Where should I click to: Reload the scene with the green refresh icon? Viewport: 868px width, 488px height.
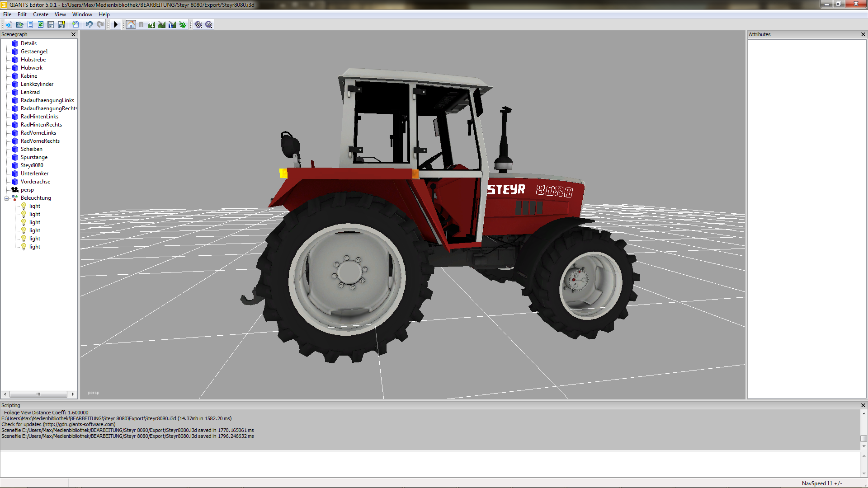(x=41, y=24)
